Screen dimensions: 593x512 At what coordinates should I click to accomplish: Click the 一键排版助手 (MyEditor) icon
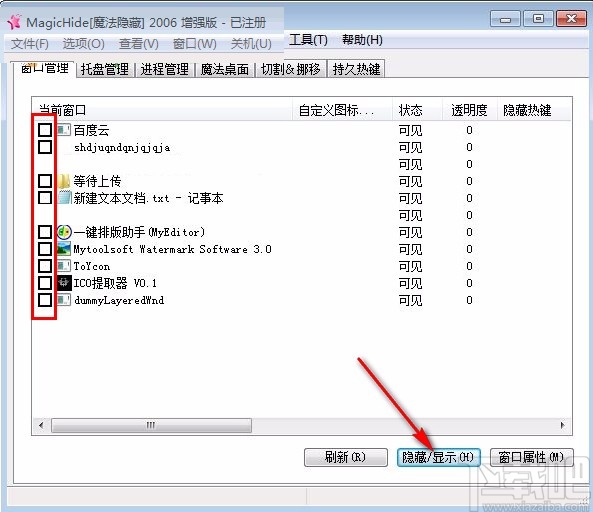pos(64,232)
